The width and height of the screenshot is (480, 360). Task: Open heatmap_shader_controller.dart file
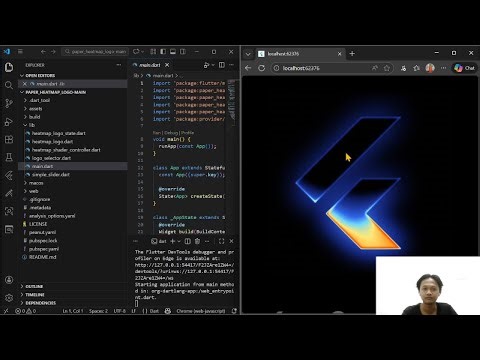(66, 150)
